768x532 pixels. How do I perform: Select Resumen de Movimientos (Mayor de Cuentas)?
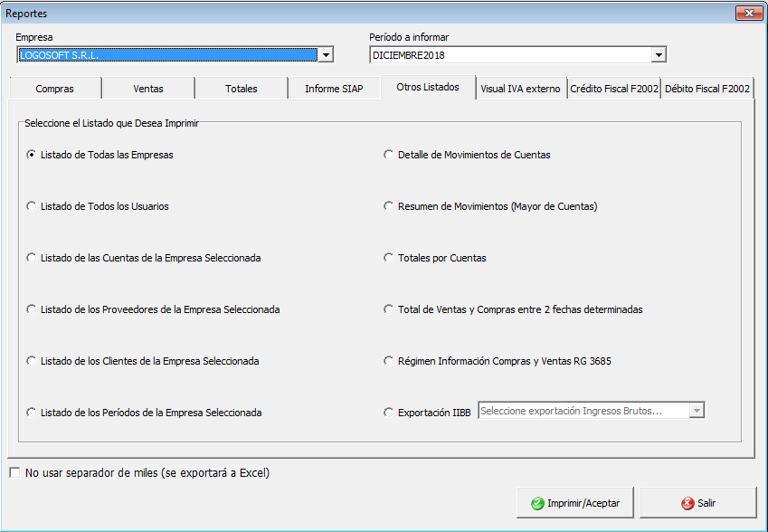(389, 206)
